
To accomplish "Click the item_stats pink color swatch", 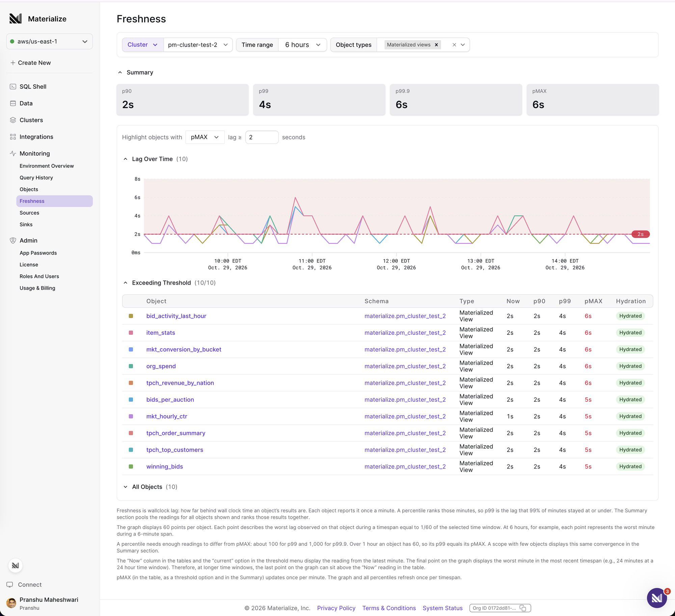I will coord(131,332).
